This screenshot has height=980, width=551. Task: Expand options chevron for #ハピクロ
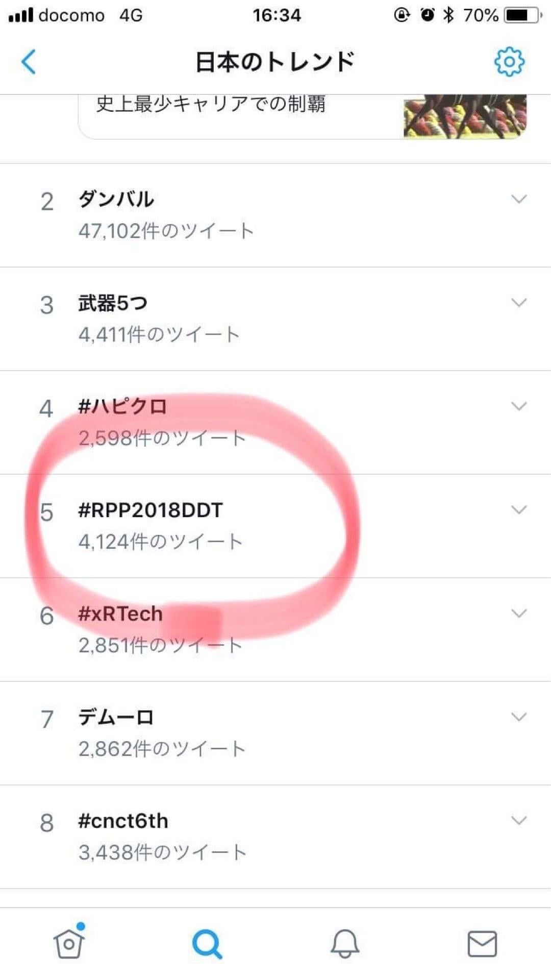pos(519,406)
